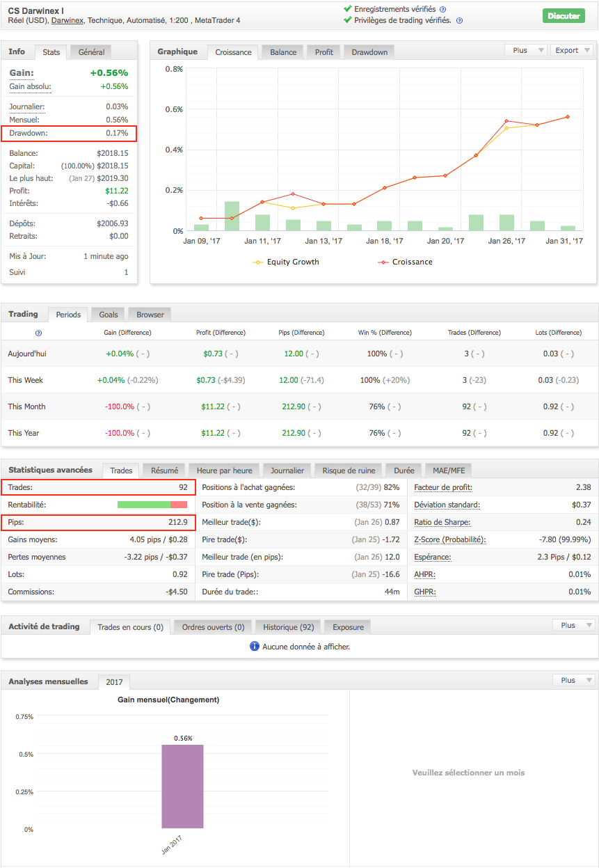Click help icon beside Privilèges de trading vérifiés
Viewport: 599px width, 868px height.
click(x=459, y=21)
